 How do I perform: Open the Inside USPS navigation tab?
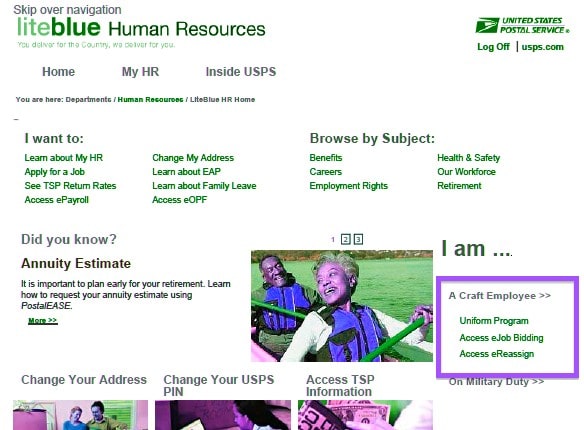click(241, 71)
